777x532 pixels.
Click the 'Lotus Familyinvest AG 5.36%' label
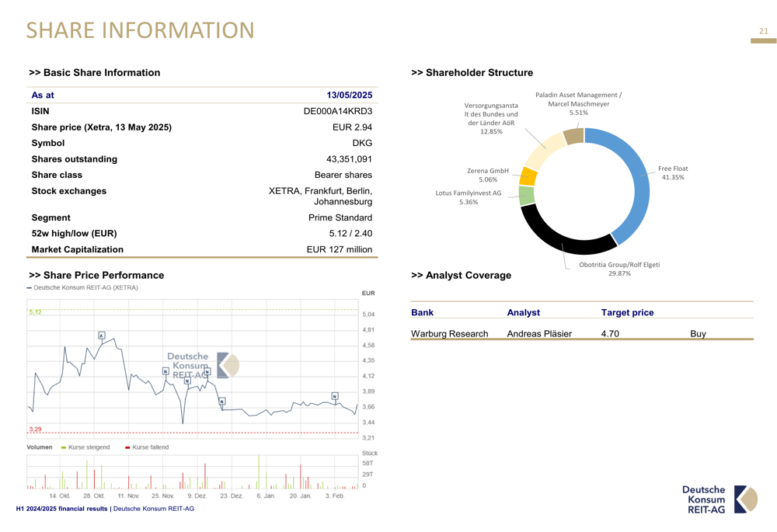[469, 197]
